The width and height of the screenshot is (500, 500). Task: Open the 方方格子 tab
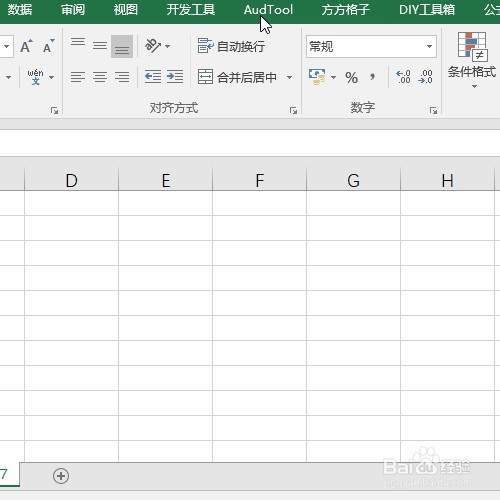346,10
